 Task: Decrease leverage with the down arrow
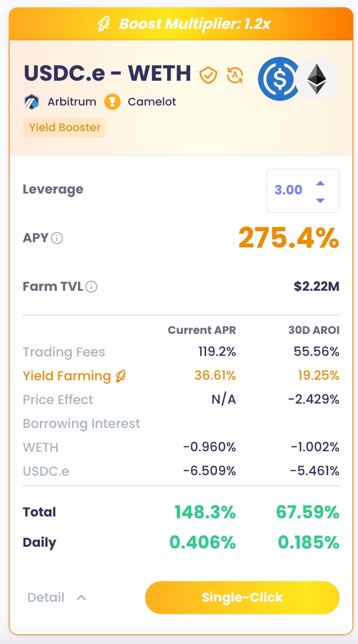pos(320,200)
